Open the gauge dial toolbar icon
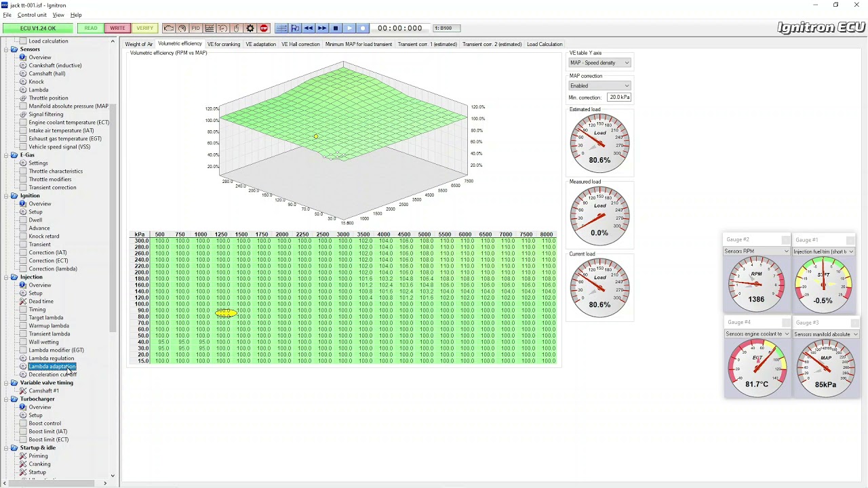868x488 pixels. point(182,28)
